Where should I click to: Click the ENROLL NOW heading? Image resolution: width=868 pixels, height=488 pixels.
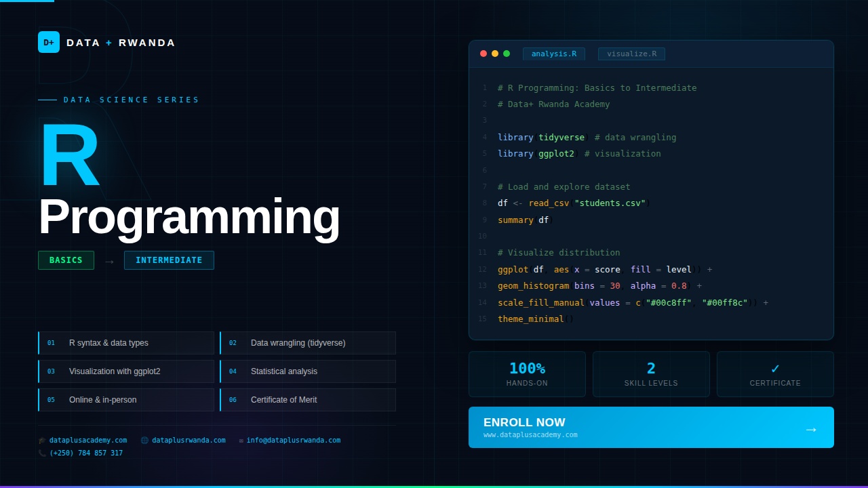pos(524,422)
